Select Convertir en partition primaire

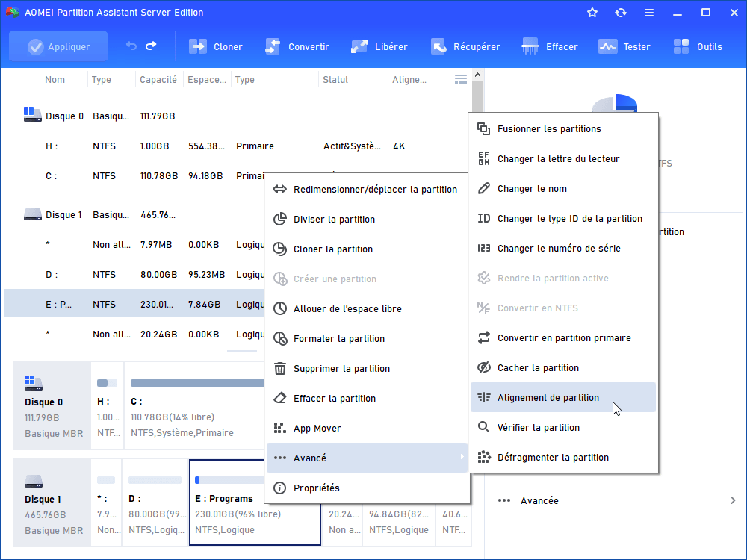(x=563, y=338)
